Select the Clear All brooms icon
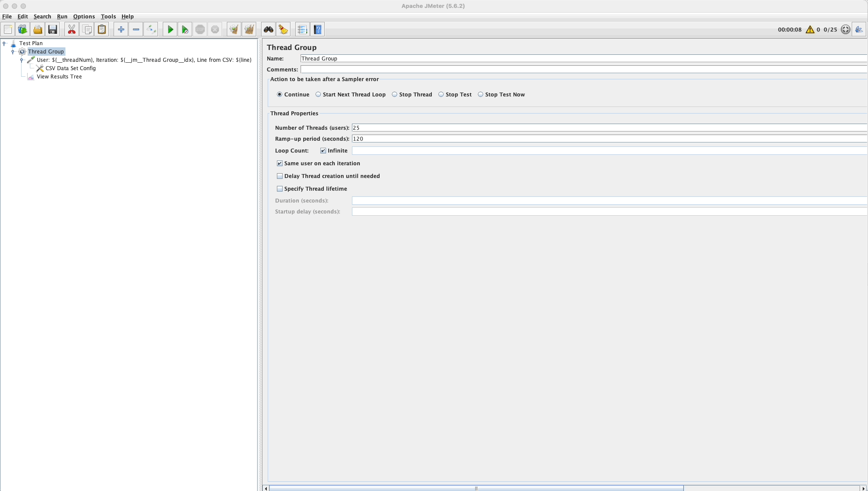The image size is (868, 491). point(249,29)
